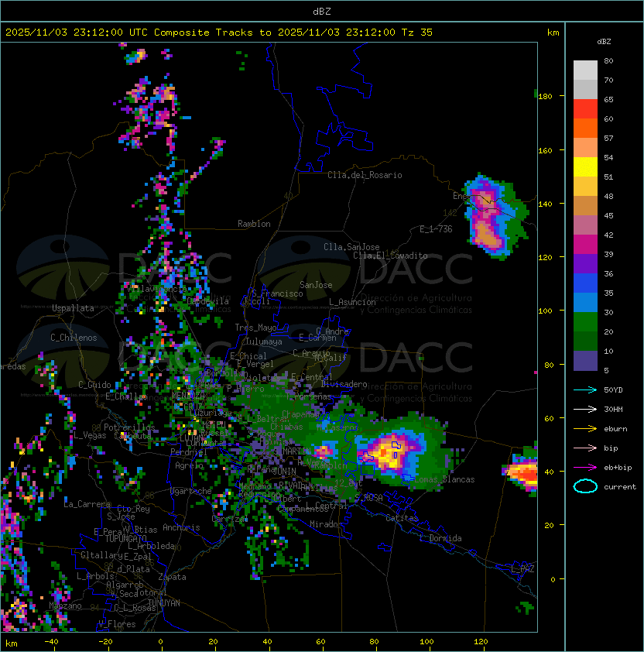The width and height of the screenshot is (644, 652).
Task: Click the yellow eburn arrow symbol
Action: pyautogui.click(x=585, y=429)
